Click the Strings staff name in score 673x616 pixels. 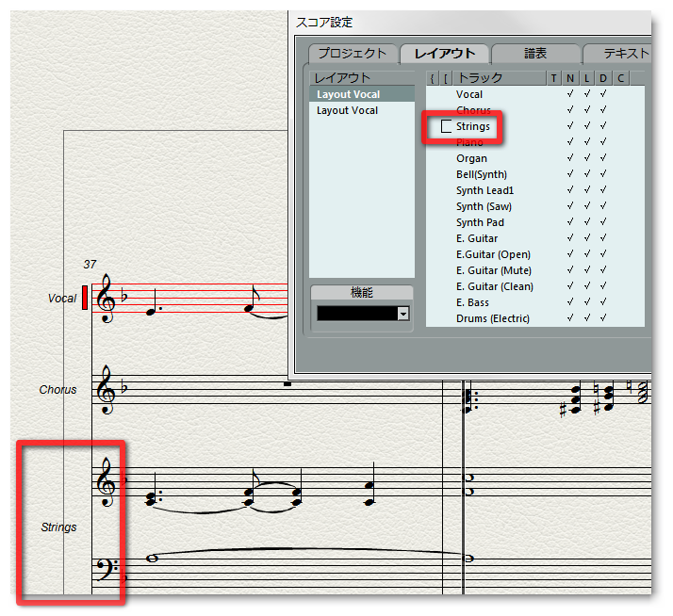tap(58, 527)
